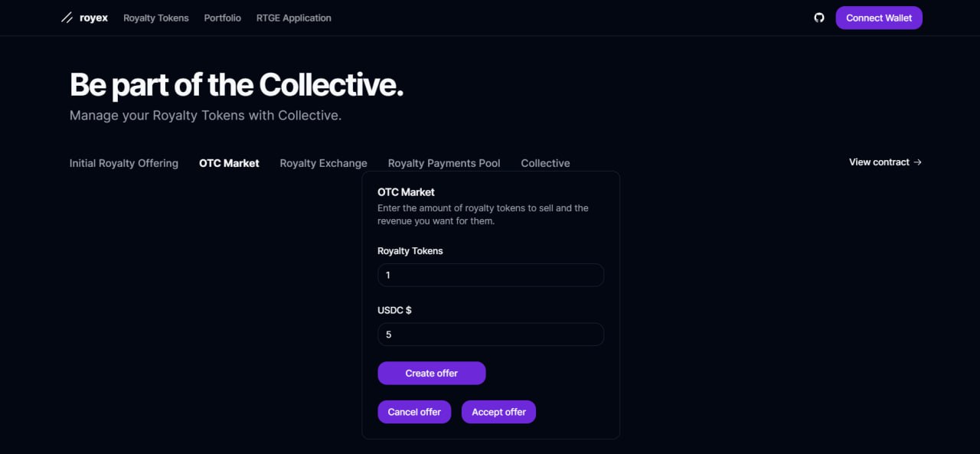
Task: Click the Cancel offer button
Action: [x=414, y=412]
